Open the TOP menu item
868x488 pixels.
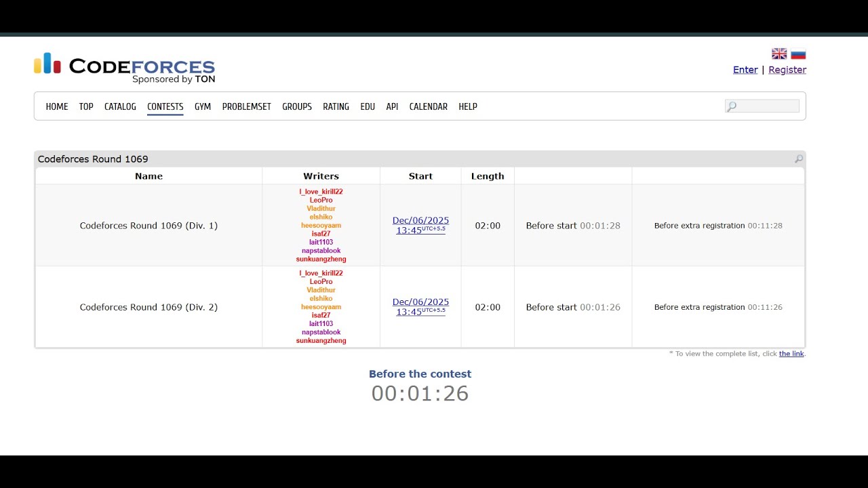click(86, 106)
